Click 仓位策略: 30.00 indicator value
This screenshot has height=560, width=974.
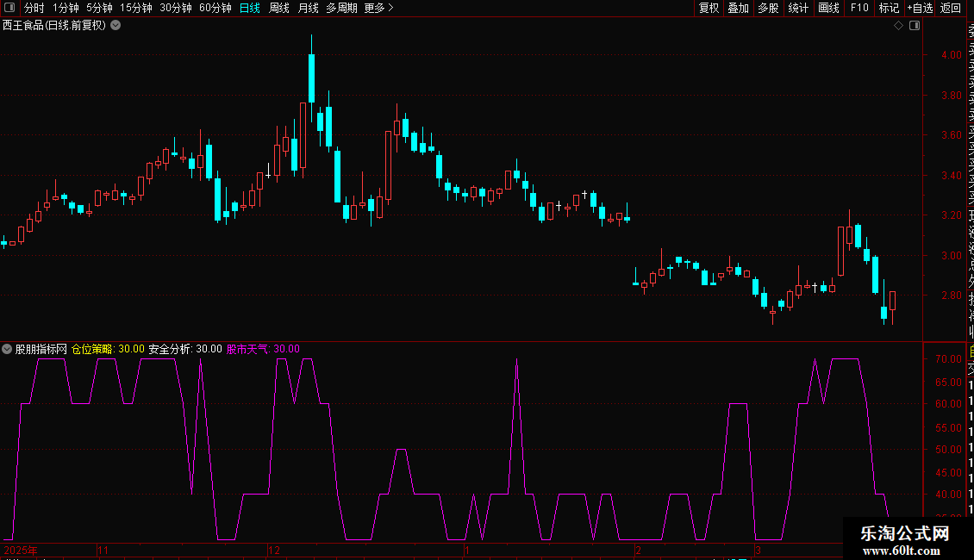pyautogui.click(x=108, y=349)
